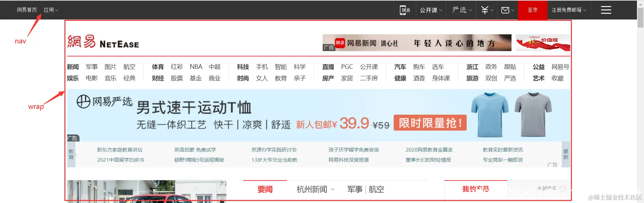Select the 我的产品 tab
The width and height of the screenshot is (644, 203).
tap(476, 189)
